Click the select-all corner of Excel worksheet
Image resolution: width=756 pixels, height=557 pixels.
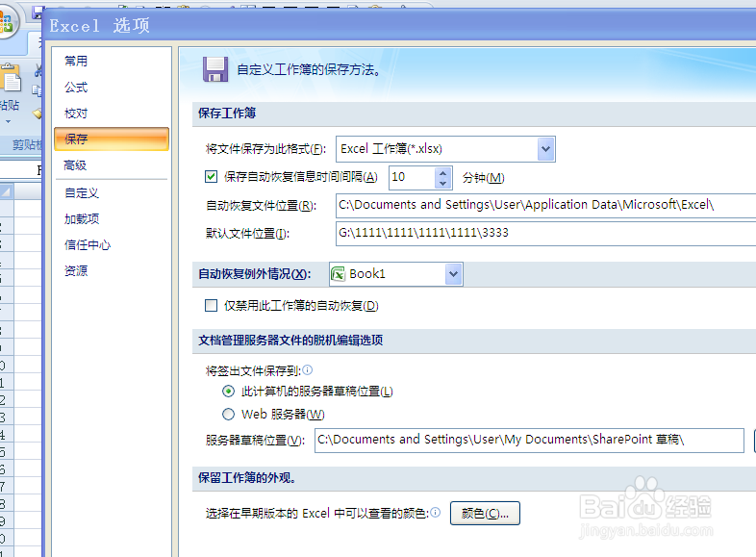pyautogui.click(x=7, y=192)
